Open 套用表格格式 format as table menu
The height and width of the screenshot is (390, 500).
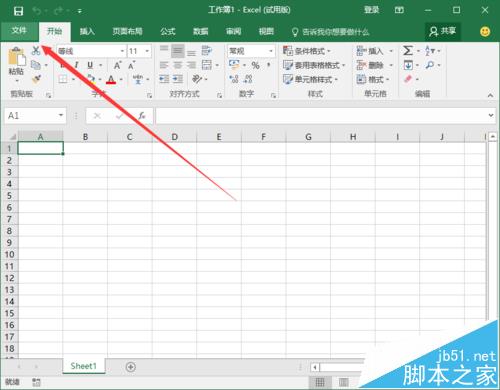[x=314, y=65]
